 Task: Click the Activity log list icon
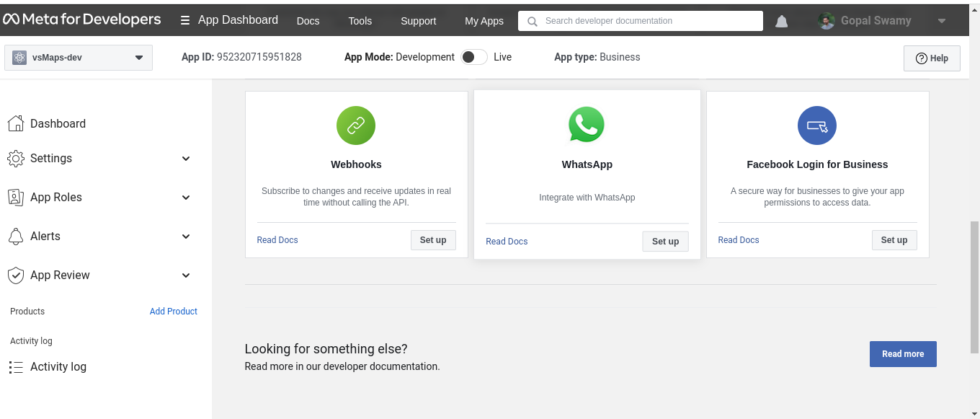[16, 367]
